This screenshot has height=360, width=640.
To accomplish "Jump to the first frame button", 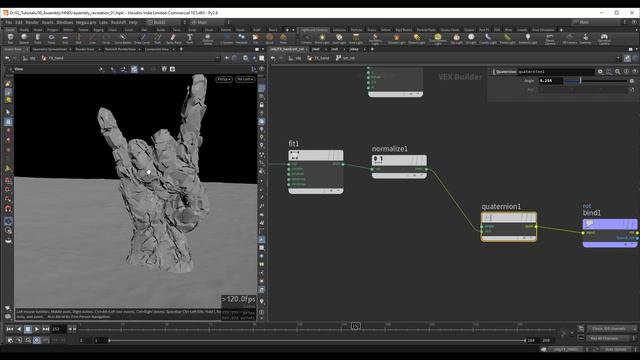I will coord(10,329).
